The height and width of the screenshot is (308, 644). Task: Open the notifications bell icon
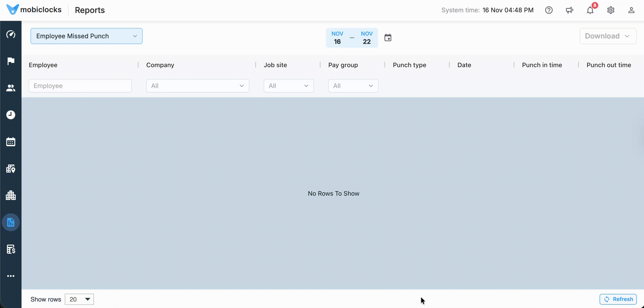coord(590,10)
